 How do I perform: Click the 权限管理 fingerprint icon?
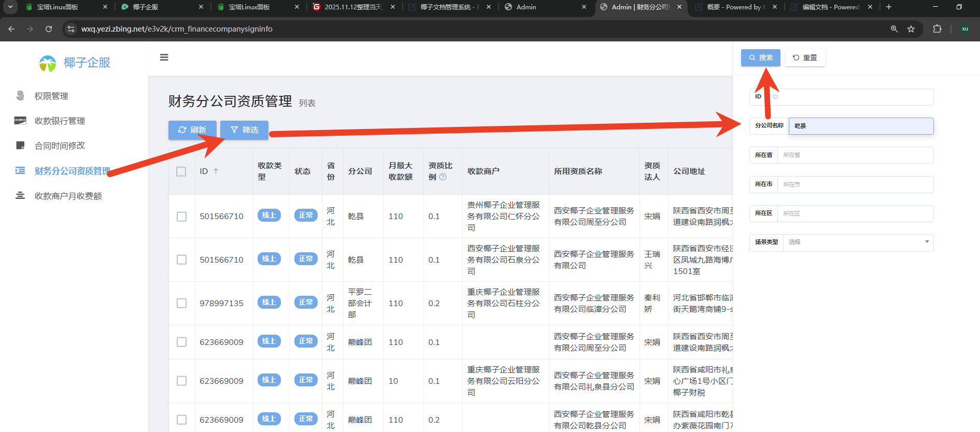[20, 96]
